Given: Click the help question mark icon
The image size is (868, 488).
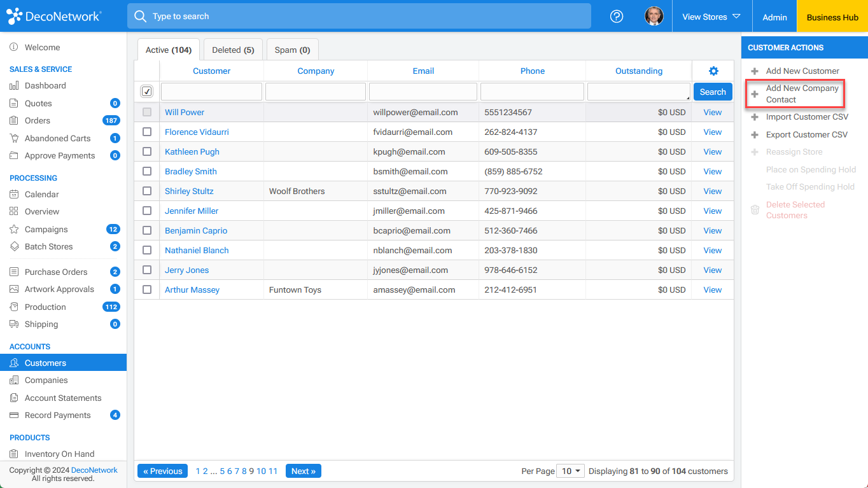Looking at the screenshot, I should tap(616, 17).
